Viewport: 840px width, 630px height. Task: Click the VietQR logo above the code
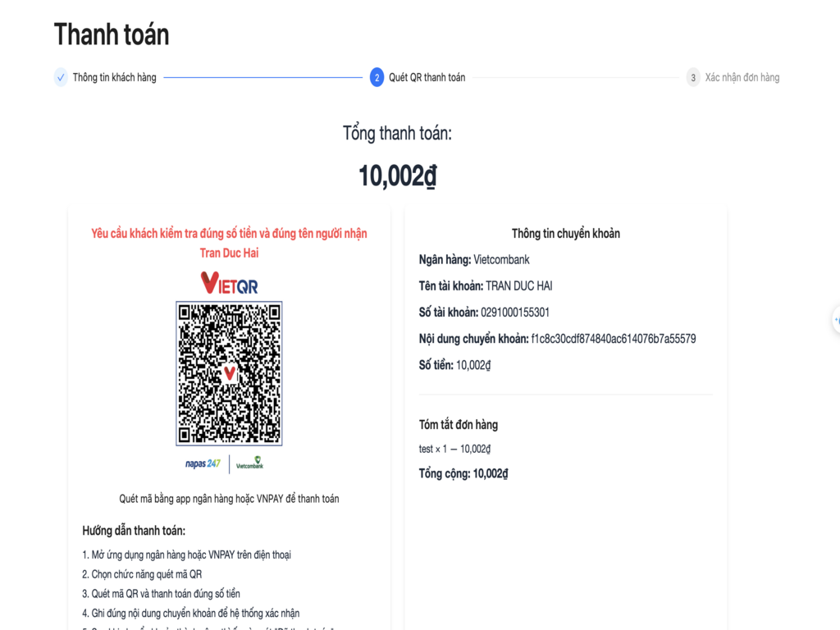coord(230,283)
